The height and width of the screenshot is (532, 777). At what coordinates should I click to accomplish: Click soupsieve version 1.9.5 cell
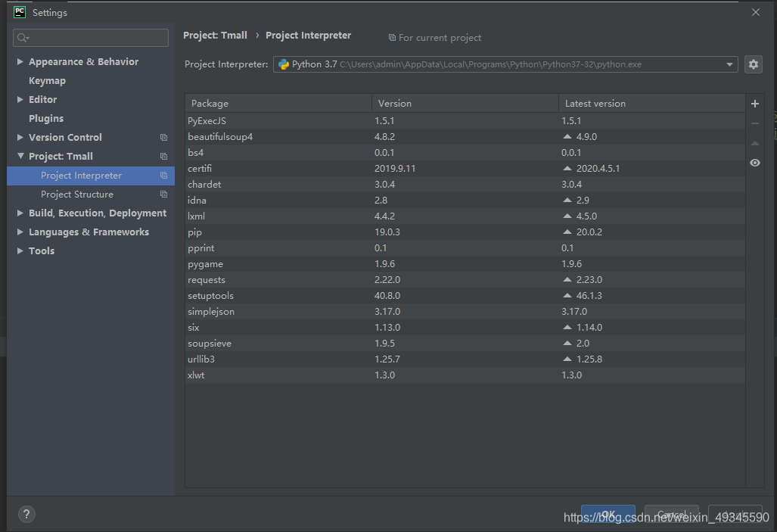[384, 343]
